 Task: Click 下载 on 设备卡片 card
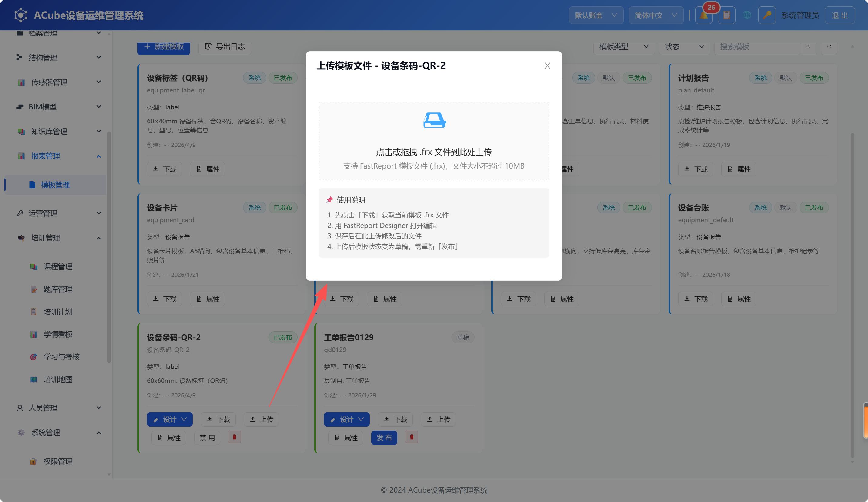164,299
